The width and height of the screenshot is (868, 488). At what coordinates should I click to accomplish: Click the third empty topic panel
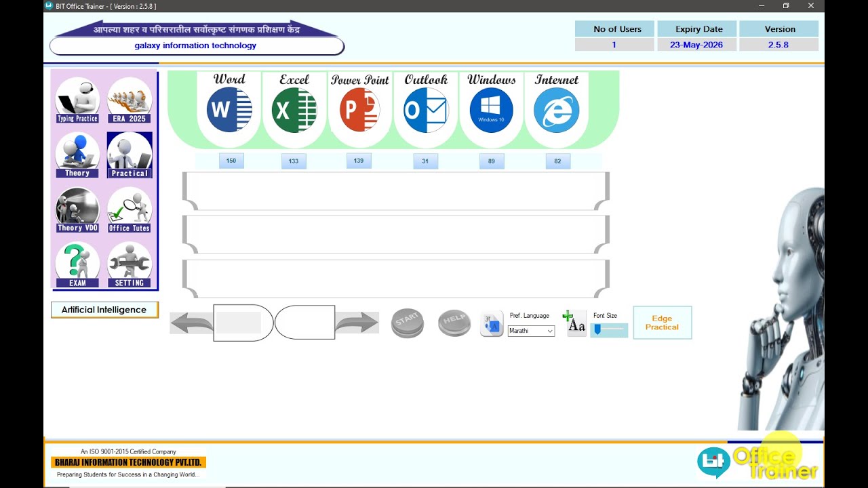[x=396, y=279]
